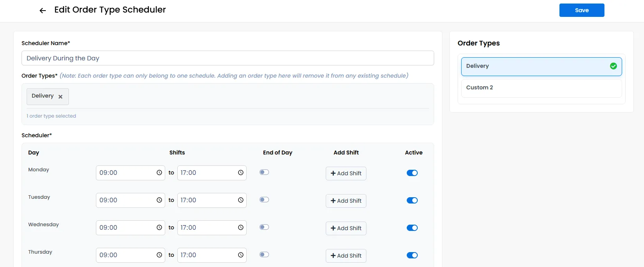Image resolution: width=644 pixels, height=267 pixels.
Task: Add a shift for Monday
Action: point(346,173)
